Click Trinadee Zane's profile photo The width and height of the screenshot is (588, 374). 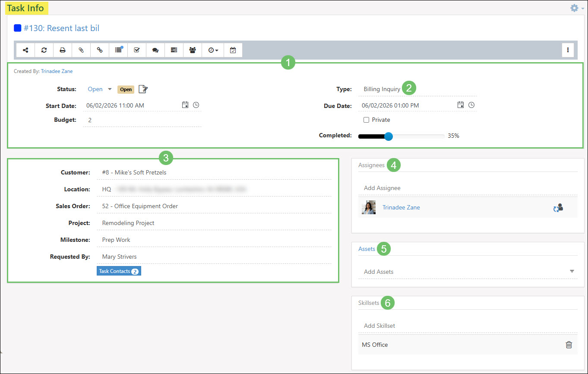pos(369,207)
